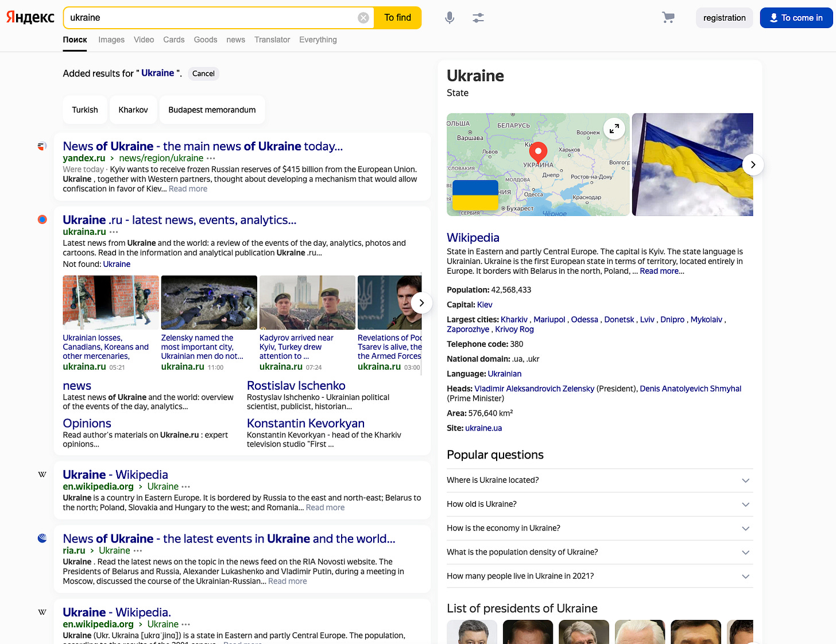Image resolution: width=836 pixels, height=644 pixels.
Task: Click the ukraina.ru site favicon
Action: tap(42, 219)
